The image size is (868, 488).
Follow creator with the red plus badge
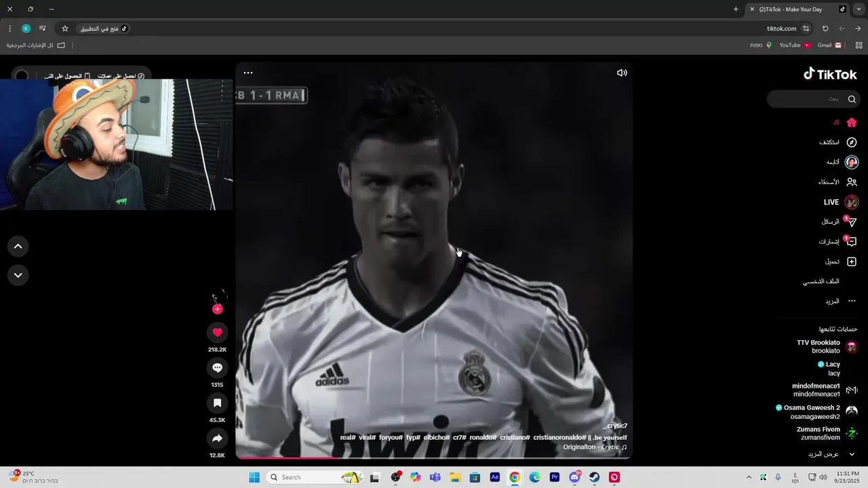(217, 309)
